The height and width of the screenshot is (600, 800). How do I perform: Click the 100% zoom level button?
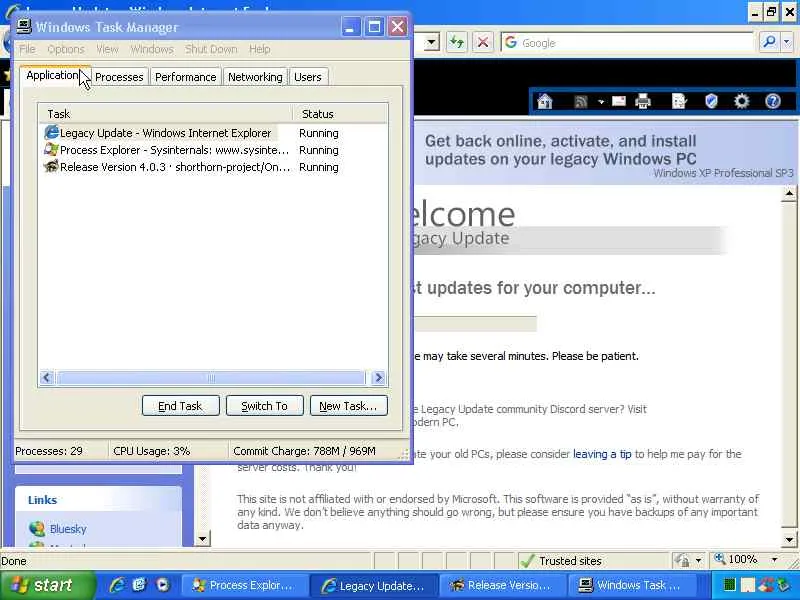pyautogui.click(x=736, y=560)
